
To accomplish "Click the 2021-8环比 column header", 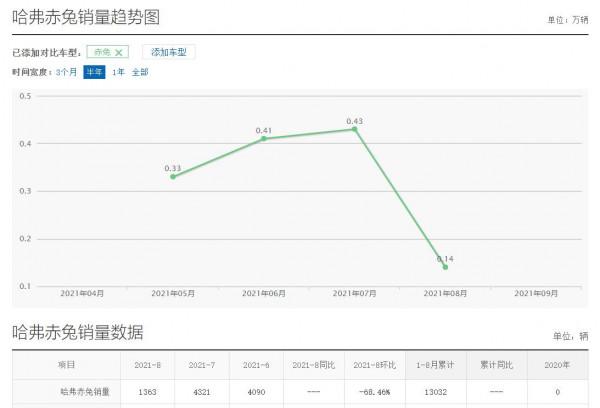I will pos(375,365).
